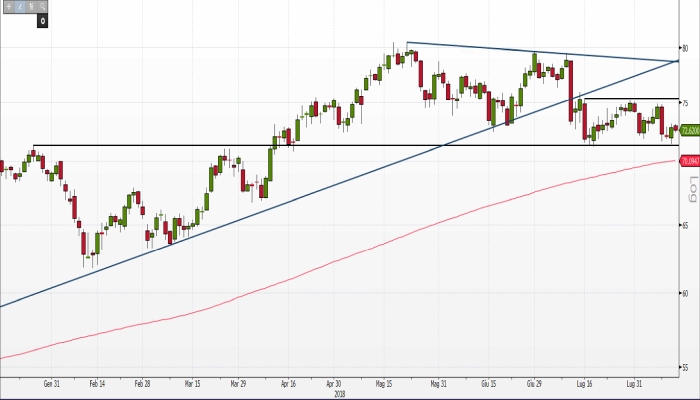Click the third toolbar icon beside the pencil

[33, 6]
